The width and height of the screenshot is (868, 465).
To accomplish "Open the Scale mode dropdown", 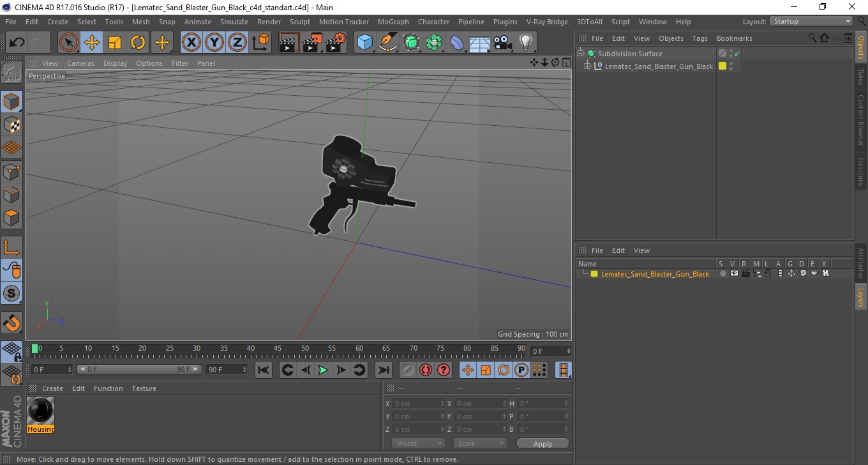I will (479, 443).
